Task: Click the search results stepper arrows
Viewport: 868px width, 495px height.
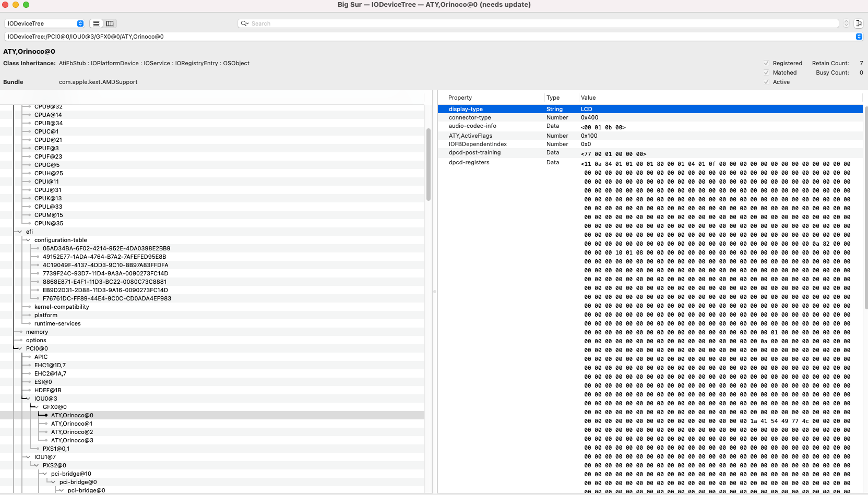Action: tap(846, 23)
